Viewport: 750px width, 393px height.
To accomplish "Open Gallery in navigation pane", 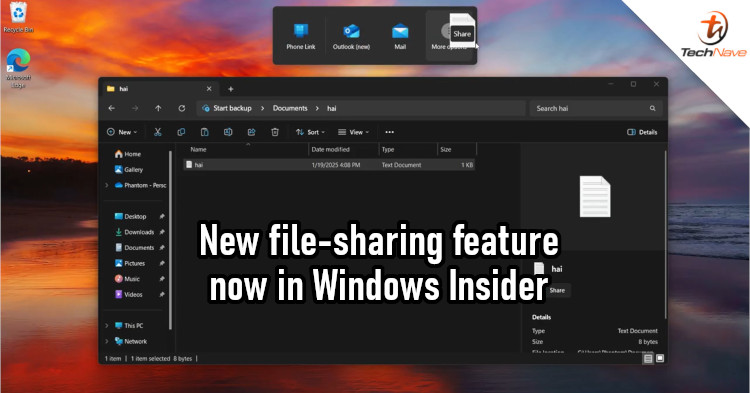I will [129, 169].
